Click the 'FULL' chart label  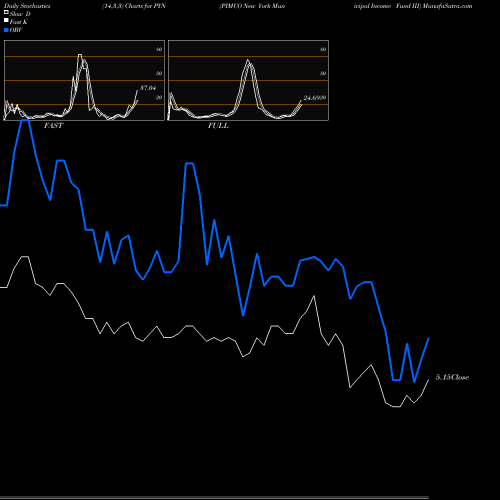(218, 126)
